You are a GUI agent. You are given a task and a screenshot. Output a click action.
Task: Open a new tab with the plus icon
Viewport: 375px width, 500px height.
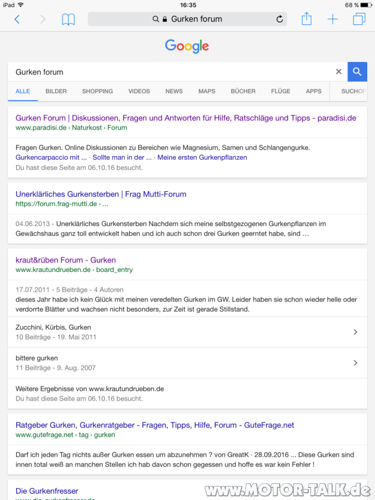pyautogui.click(x=333, y=19)
